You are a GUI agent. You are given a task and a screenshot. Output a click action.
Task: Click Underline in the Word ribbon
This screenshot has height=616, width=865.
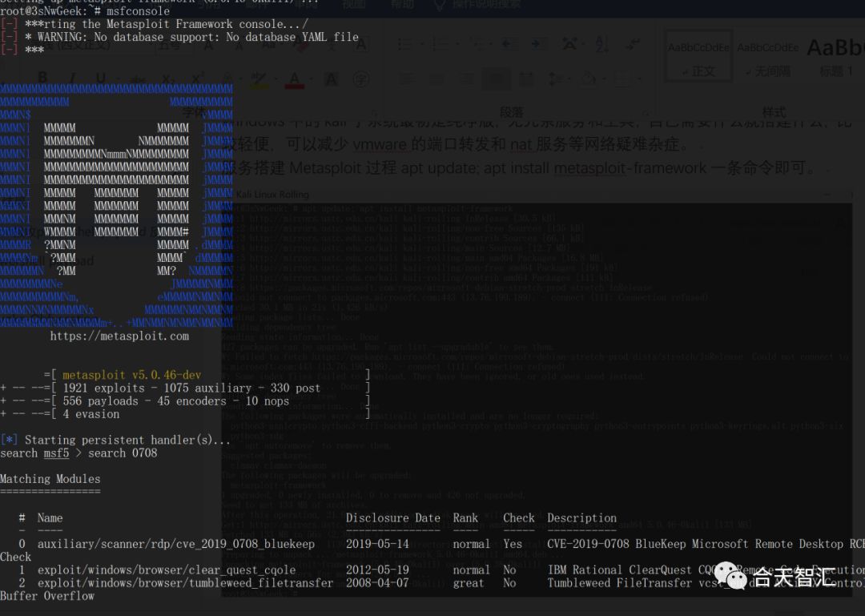[101, 78]
